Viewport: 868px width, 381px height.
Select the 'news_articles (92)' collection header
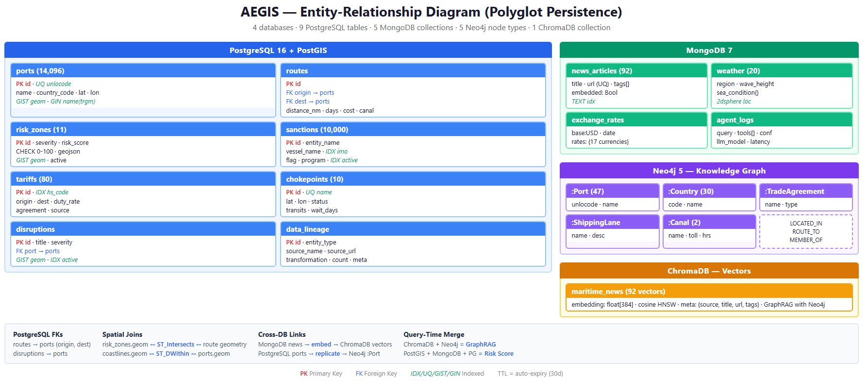pos(636,71)
